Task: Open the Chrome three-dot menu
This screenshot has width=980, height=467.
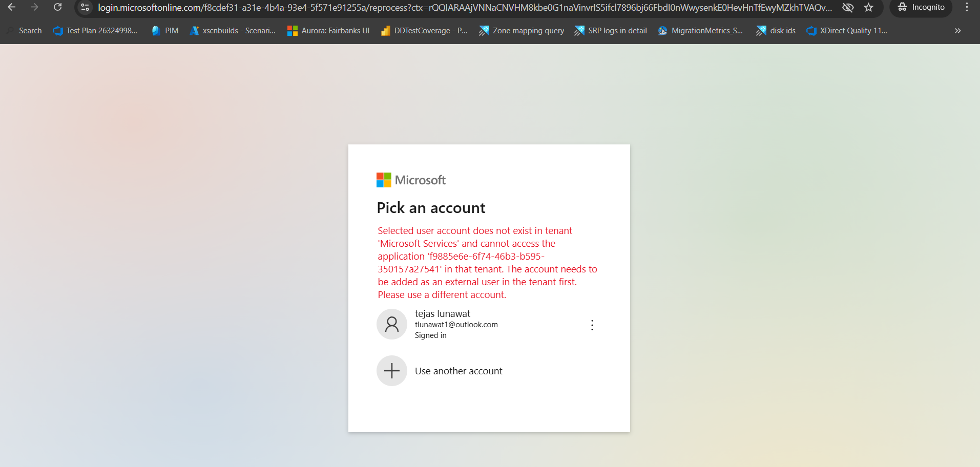Action: tap(967, 7)
